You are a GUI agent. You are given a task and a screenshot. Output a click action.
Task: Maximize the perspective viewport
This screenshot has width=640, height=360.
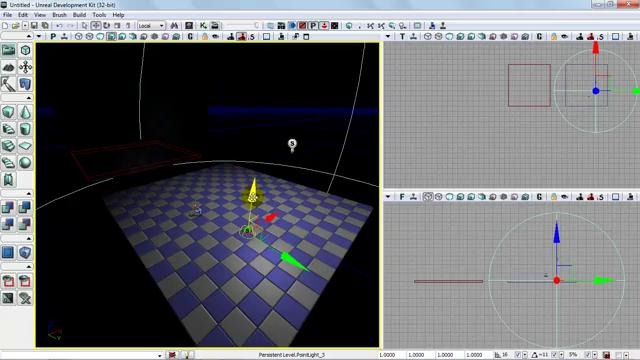point(267,37)
